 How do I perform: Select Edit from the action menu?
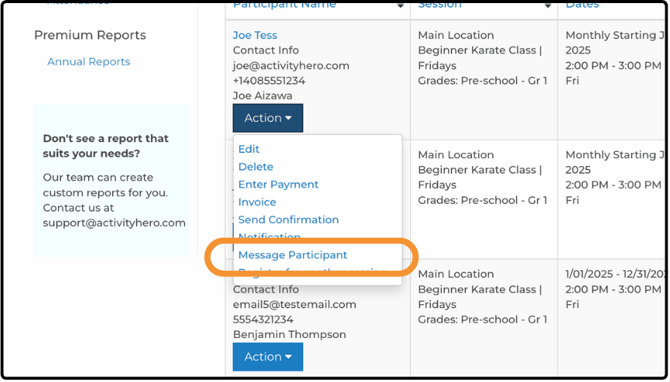click(249, 149)
